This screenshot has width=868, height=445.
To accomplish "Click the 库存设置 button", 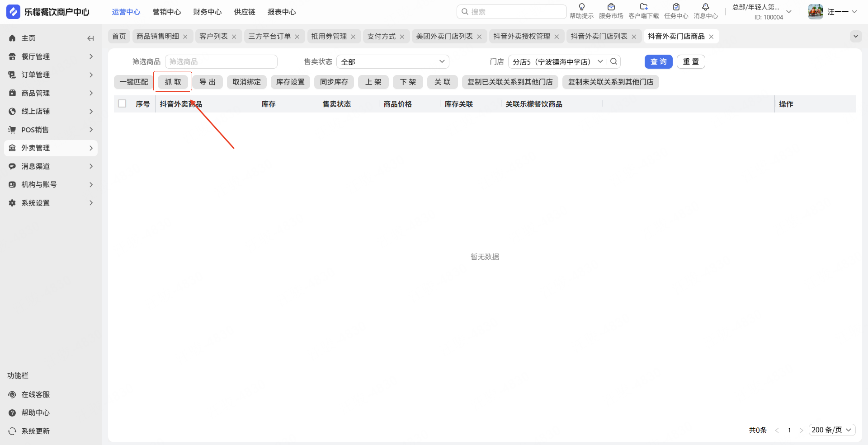I will point(290,82).
